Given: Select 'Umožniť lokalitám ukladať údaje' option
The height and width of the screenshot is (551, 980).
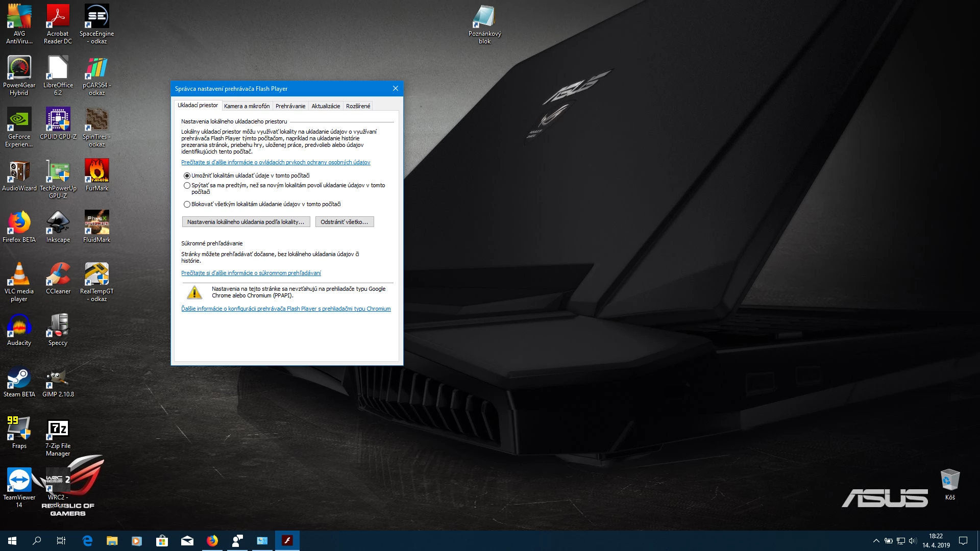Looking at the screenshot, I should [x=187, y=176].
